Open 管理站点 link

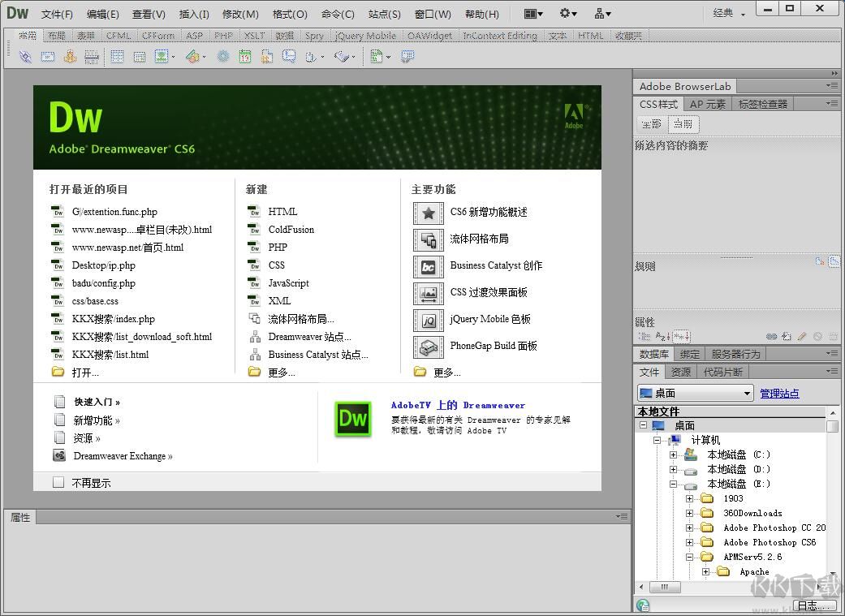coord(778,393)
